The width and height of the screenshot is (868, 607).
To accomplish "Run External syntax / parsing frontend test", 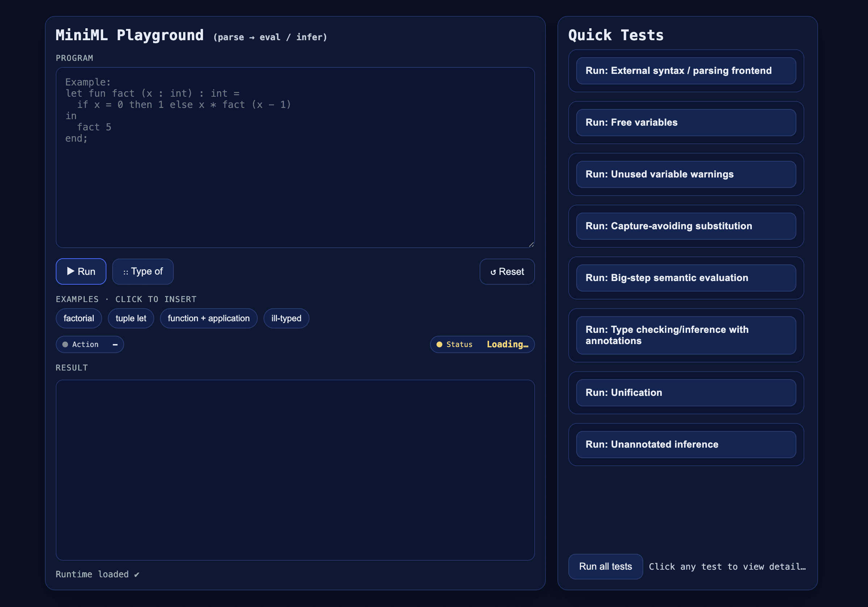I will [x=686, y=71].
